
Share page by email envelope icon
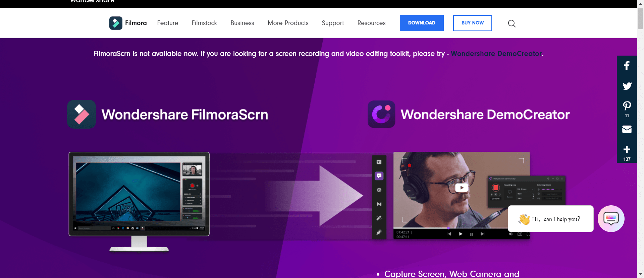pos(627,129)
